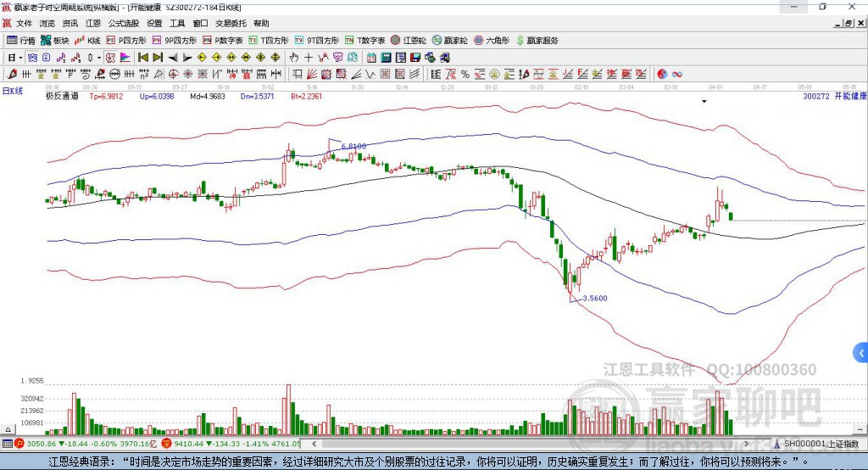Open the 公式选股 menu
Image resolution: width=868 pixels, height=470 pixels.
pos(124,23)
